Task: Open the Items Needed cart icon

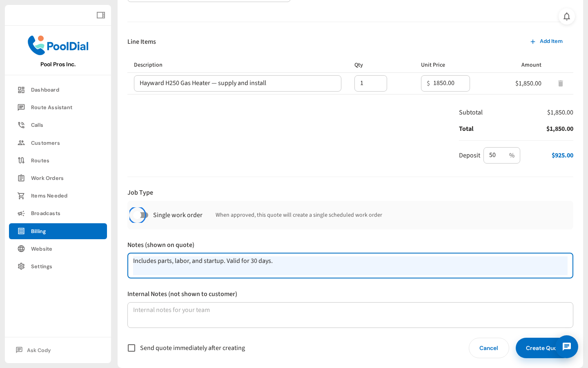Action: [x=21, y=195]
